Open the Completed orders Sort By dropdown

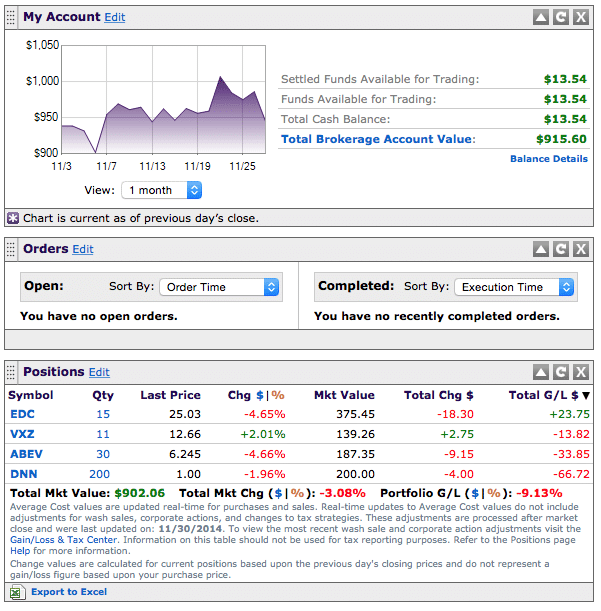(x=514, y=287)
